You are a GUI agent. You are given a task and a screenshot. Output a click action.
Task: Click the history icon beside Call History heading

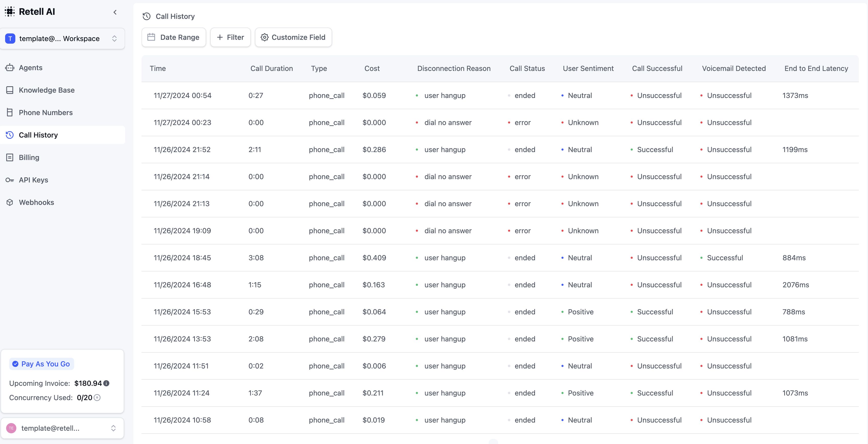click(147, 16)
